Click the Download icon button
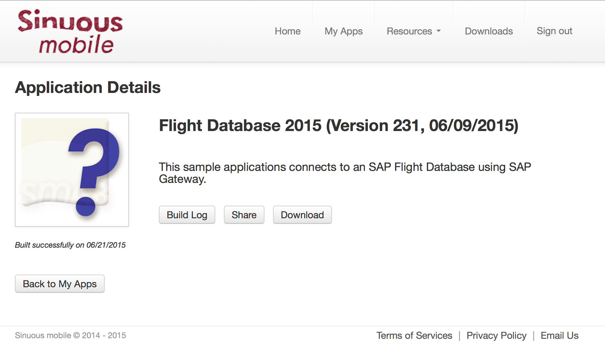Image resolution: width=605 pixels, height=364 pixels. click(x=302, y=215)
